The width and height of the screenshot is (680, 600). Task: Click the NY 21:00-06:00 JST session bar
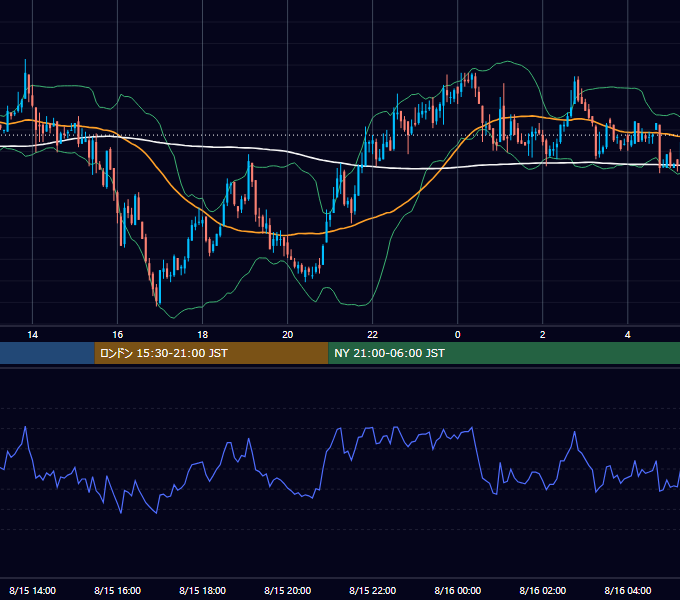tap(504, 353)
